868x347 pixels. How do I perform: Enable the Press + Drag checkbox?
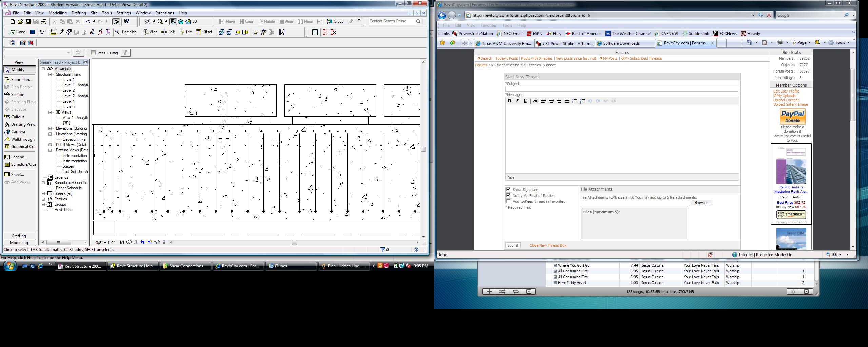pos(94,53)
